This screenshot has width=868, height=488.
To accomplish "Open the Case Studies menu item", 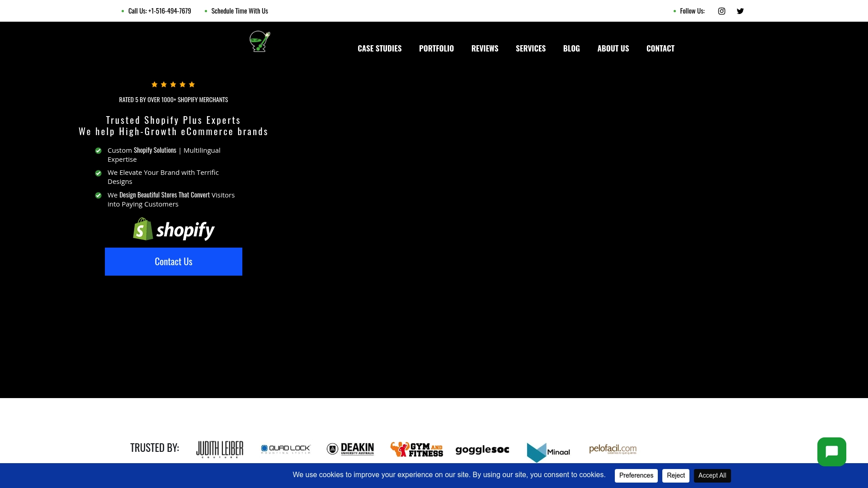I will 379,48.
